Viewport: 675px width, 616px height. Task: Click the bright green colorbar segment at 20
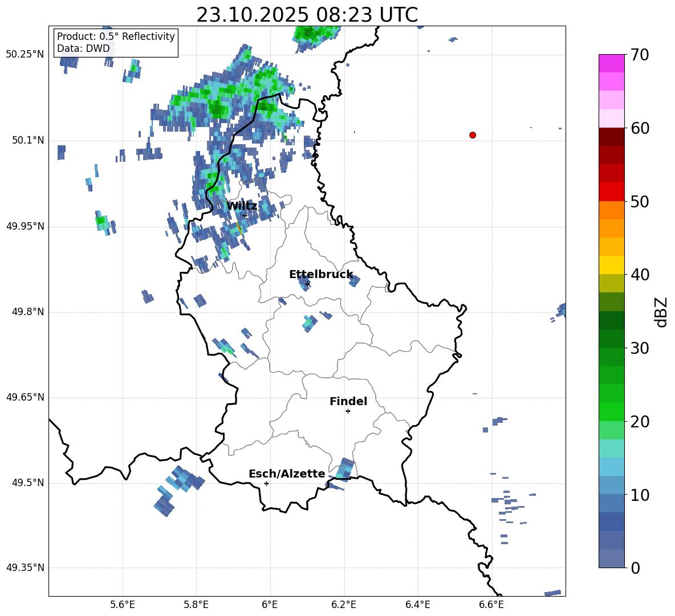point(611,411)
